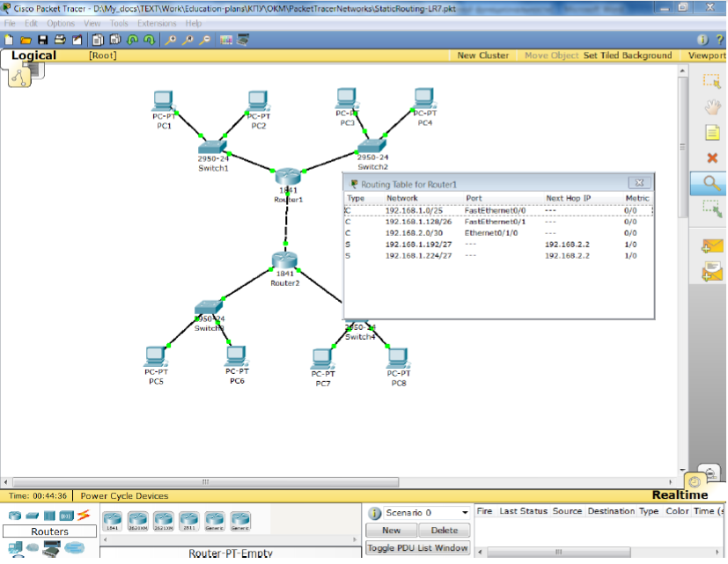Viewport: 728px width, 564px height.
Task: Click the green Redo arrow
Action: pos(149,40)
